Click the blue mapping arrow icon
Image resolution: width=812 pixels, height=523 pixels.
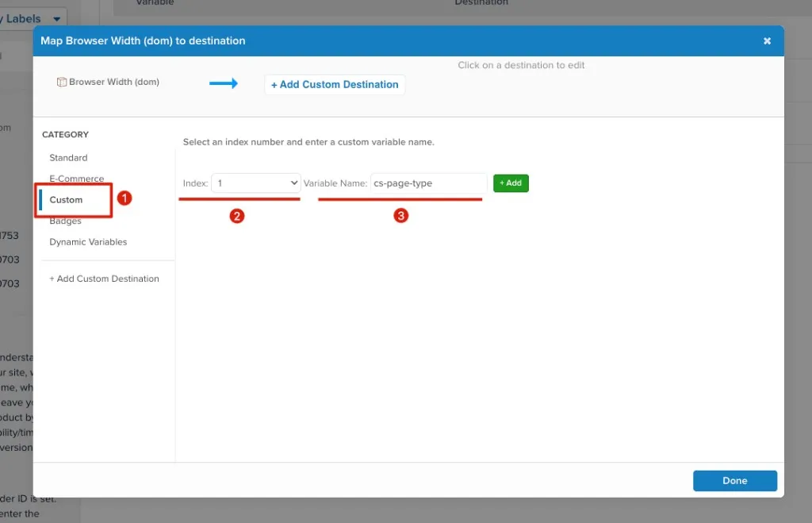click(x=224, y=83)
